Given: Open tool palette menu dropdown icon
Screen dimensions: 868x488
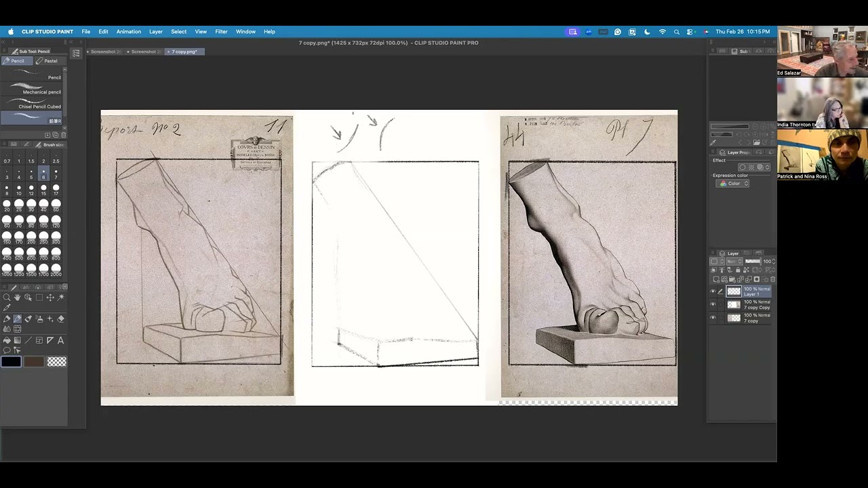Looking at the screenshot, I should (x=65, y=287).
